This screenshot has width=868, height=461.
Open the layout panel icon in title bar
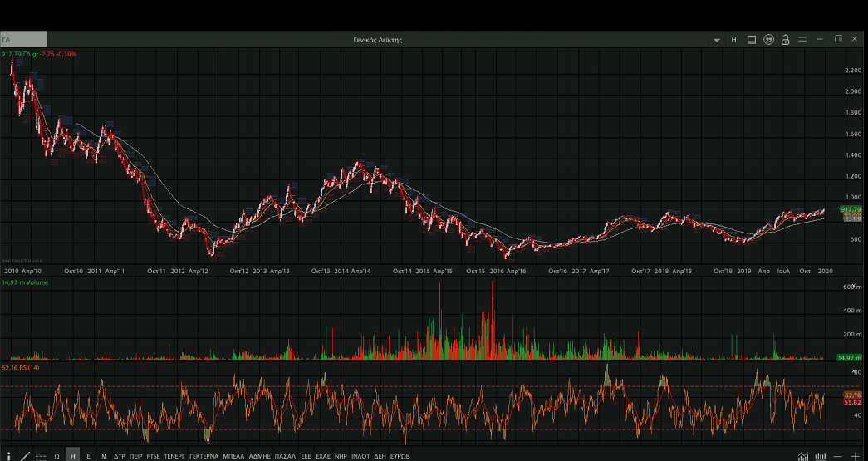tap(751, 40)
